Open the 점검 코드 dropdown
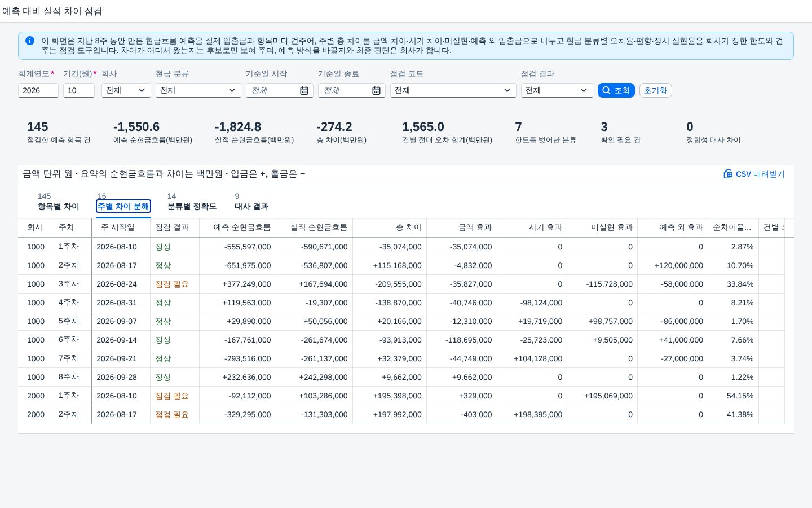The height and width of the screenshot is (508, 812). pos(453,90)
